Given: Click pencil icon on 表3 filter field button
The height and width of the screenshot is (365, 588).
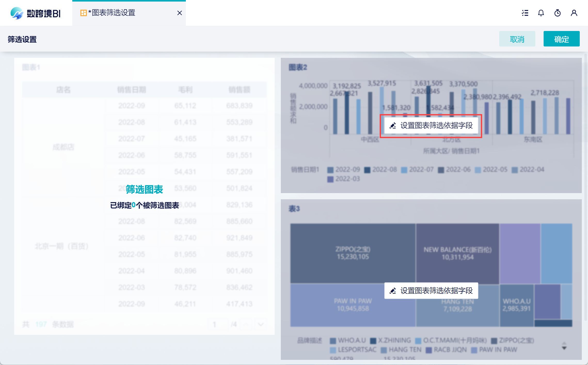Looking at the screenshot, I should click(393, 291).
